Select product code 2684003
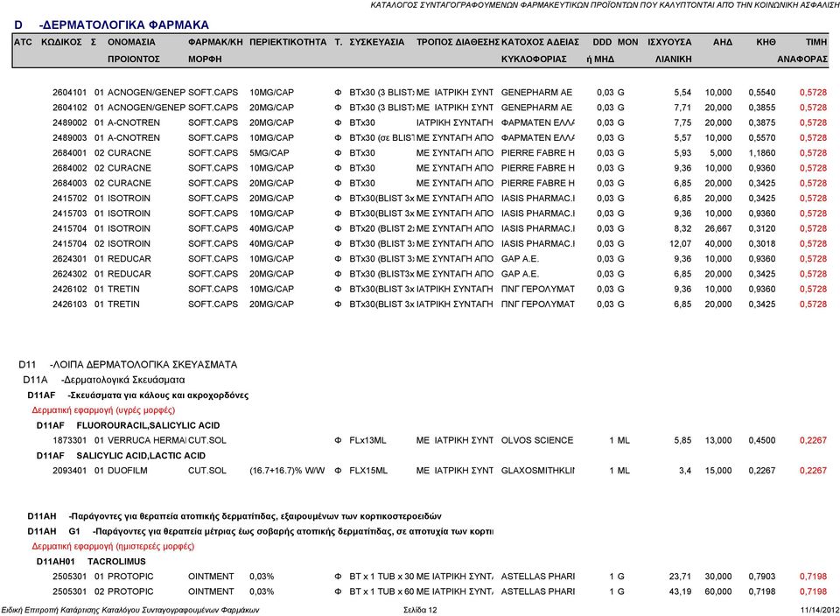 coord(69,183)
